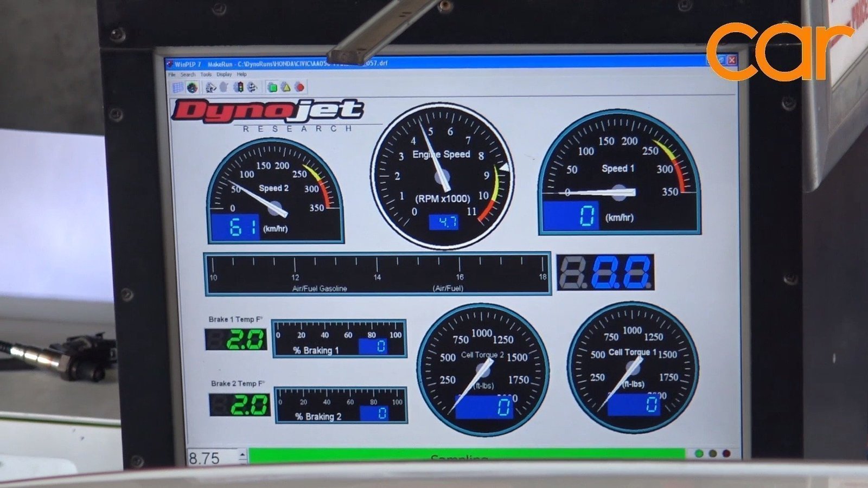This screenshot has height=488, width=868.
Task: Click the checkered flag toolbar icon
Action: 252,87
